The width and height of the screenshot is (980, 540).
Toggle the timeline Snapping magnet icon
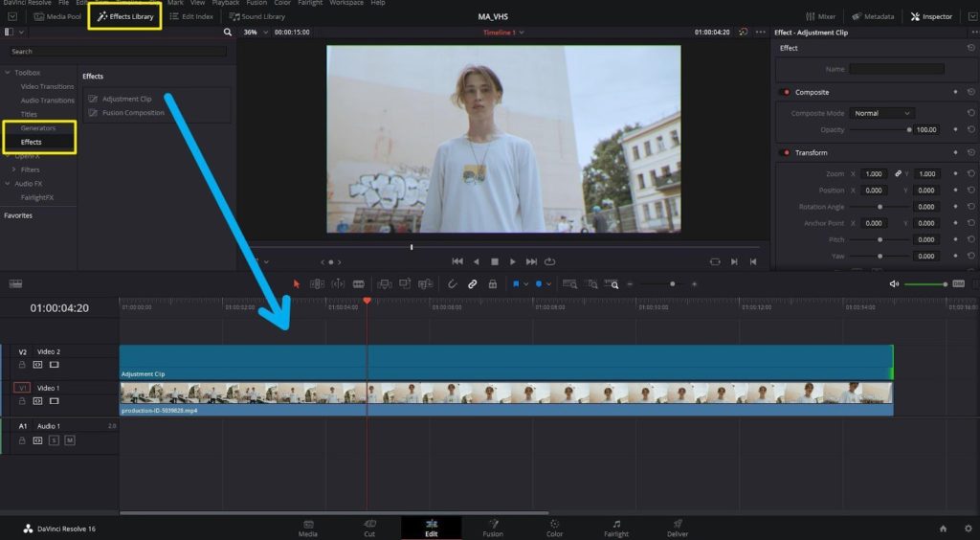point(452,283)
